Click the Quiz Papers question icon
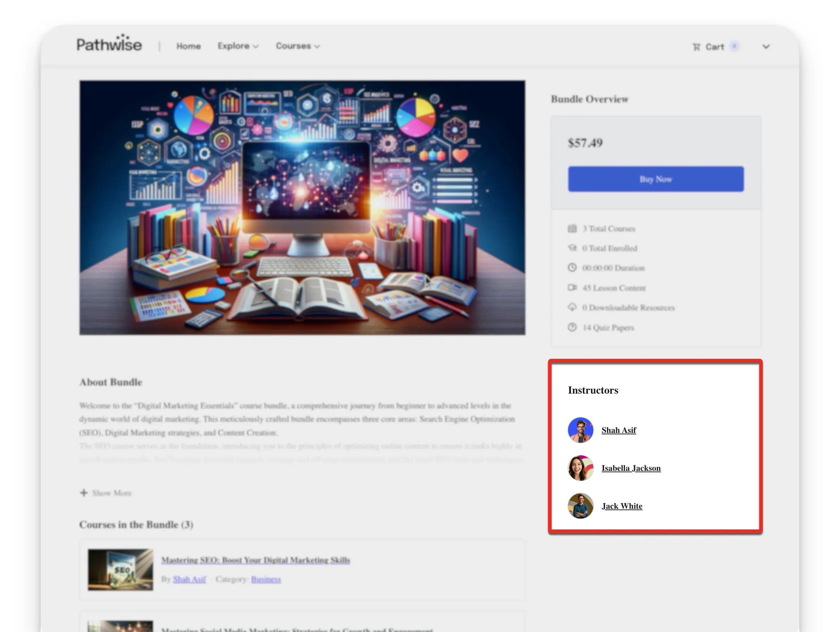The height and width of the screenshot is (632, 840). point(572,327)
